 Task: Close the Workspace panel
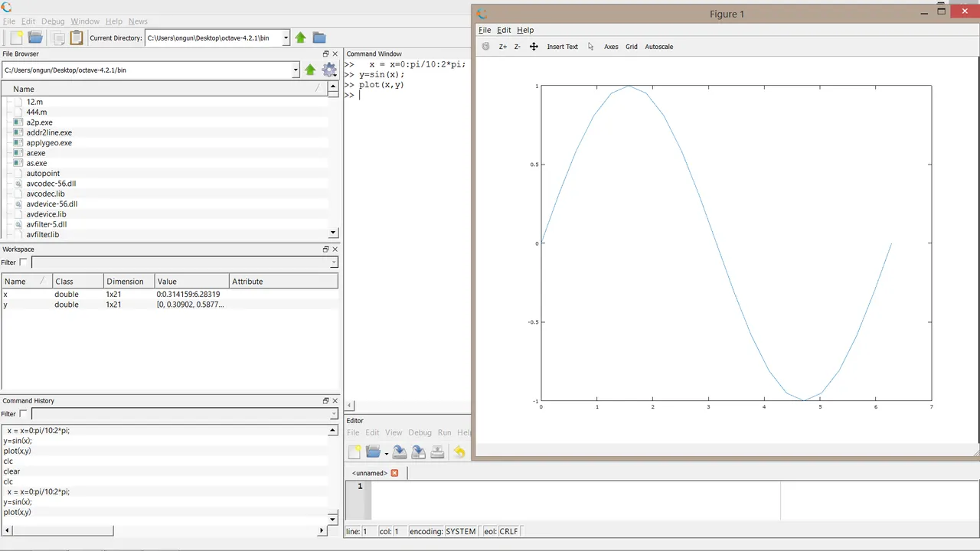point(335,249)
